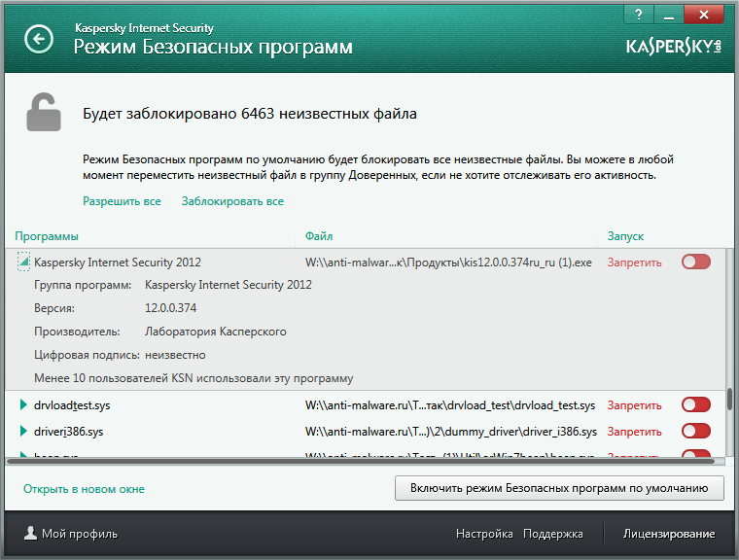Sort by the Запуск column header
This screenshot has width=739, height=560.
point(625,236)
